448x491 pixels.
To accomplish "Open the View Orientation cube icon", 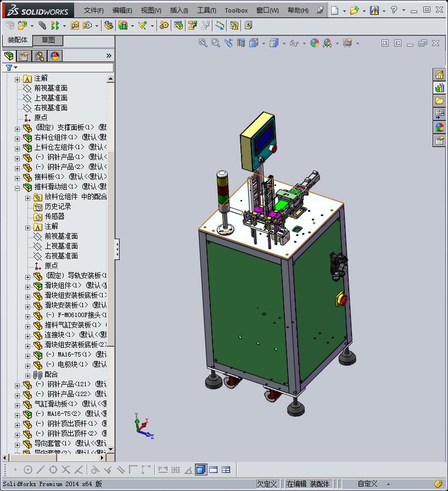I will point(254,43).
